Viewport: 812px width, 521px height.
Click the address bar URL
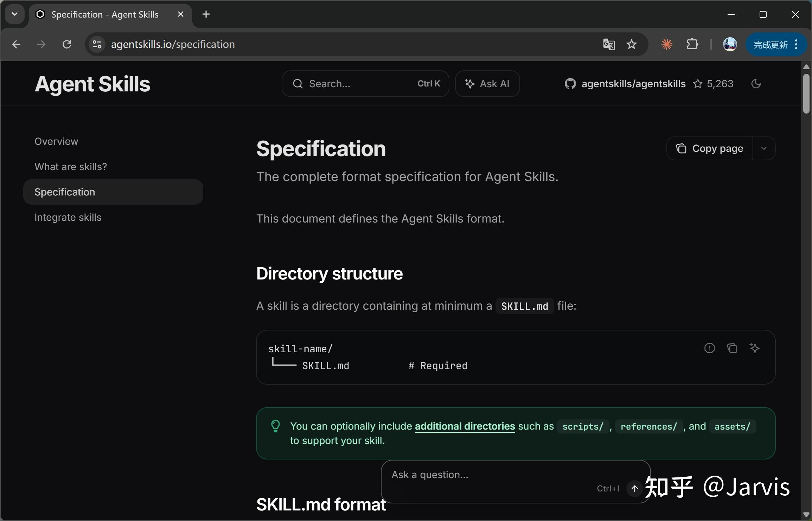click(173, 44)
